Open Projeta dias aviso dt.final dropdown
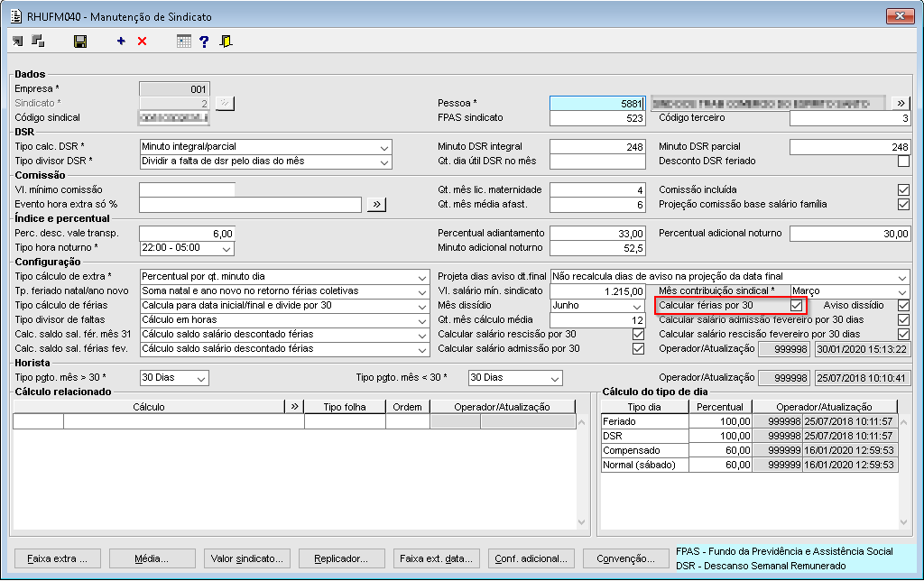 click(x=902, y=277)
